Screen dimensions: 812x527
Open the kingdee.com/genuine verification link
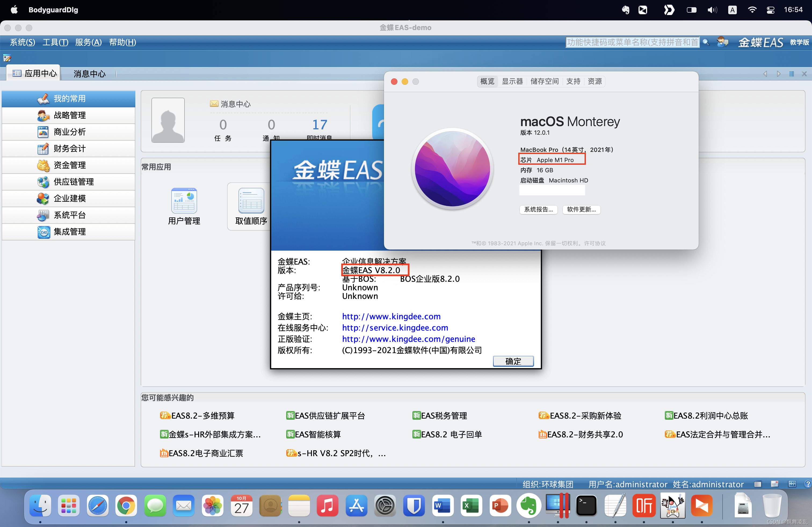point(409,339)
